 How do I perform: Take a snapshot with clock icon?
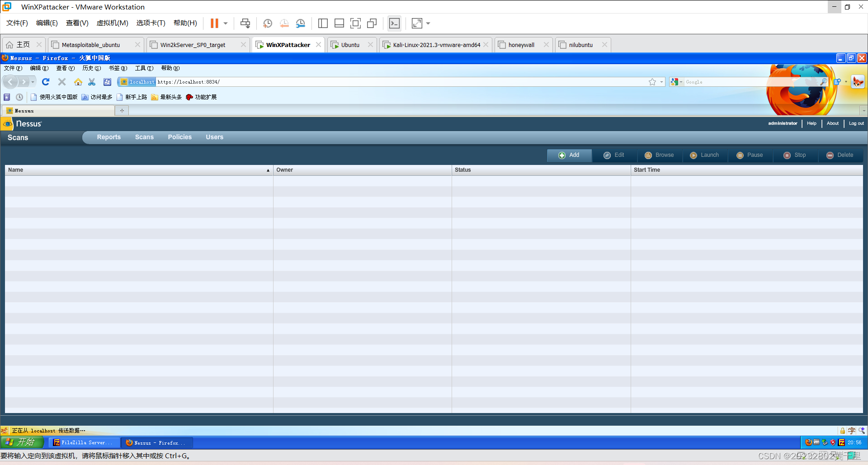click(x=268, y=23)
